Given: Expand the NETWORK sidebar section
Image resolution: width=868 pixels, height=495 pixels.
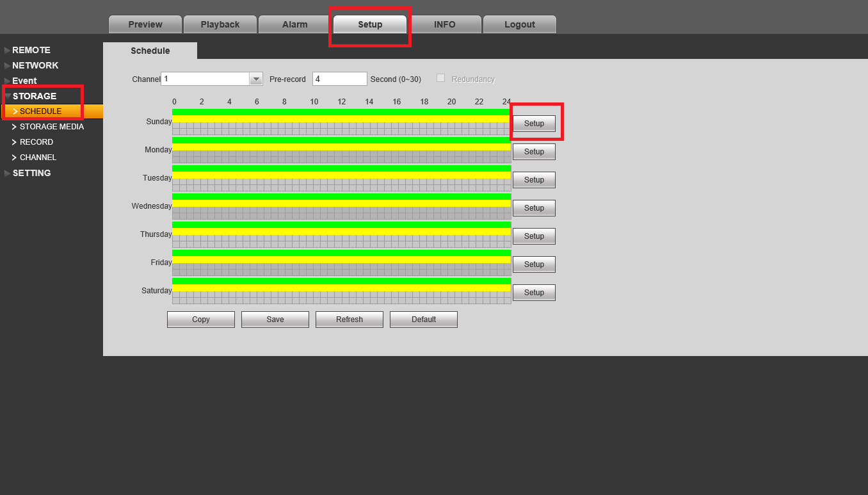Looking at the screenshot, I should click(x=35, y=65).
